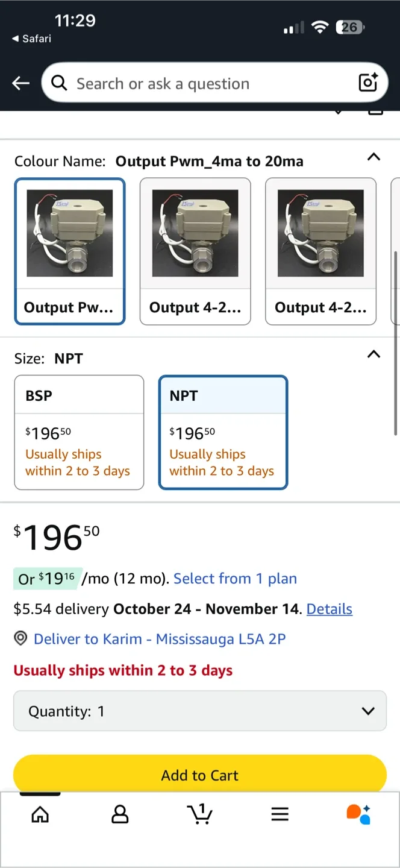Open the account profile icon
The height and width of the screenshot is (868, 400).
click(x=120, y=814)
